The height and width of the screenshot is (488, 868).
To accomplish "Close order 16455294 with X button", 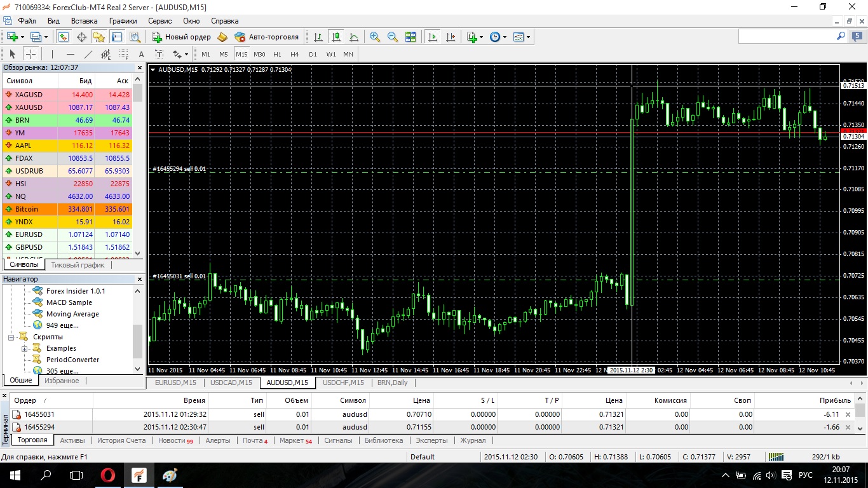I will click(848, 427).
